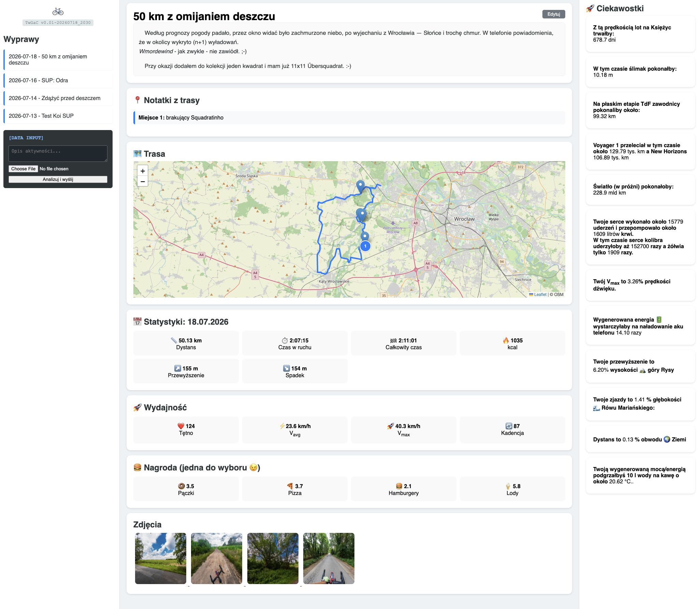
Task: Click the Światło 228.9 mld km fact
Action: tap(641, 189)
